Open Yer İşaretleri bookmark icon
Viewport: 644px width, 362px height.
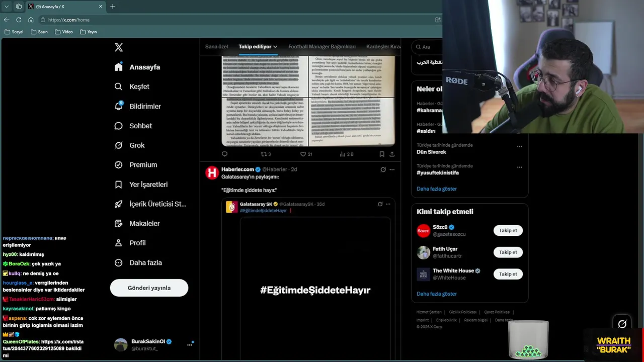pyautogui.click(x=119, y=185)
